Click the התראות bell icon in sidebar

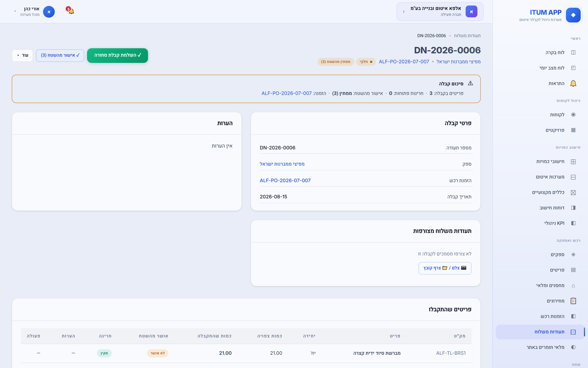573,83
